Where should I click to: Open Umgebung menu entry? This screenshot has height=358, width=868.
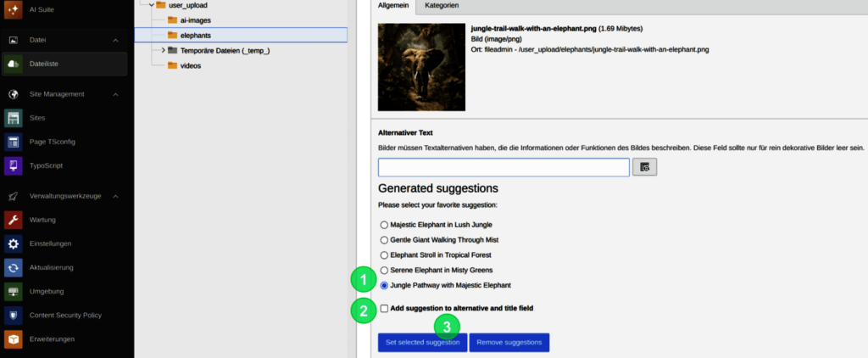(x=47, y=292)
